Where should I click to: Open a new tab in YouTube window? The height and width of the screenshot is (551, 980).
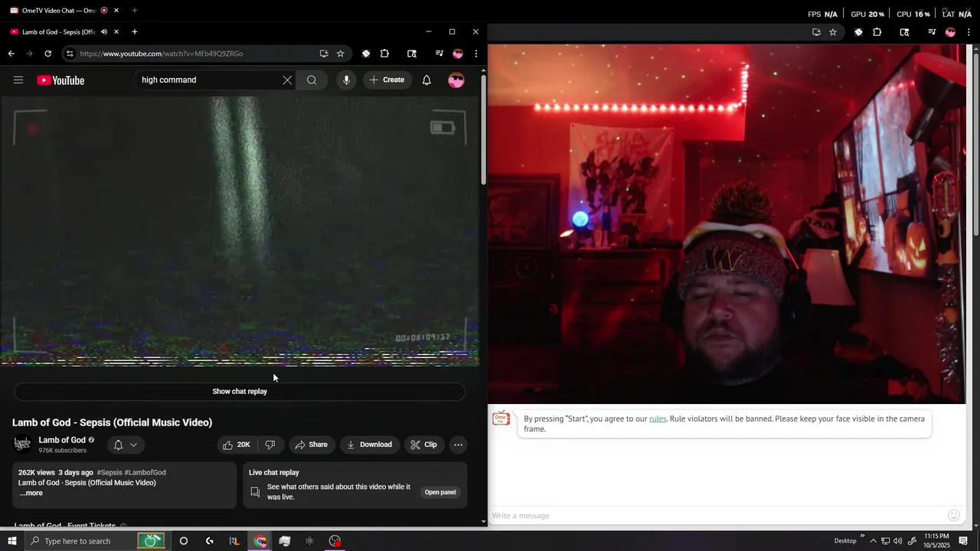tap(135, 32)
